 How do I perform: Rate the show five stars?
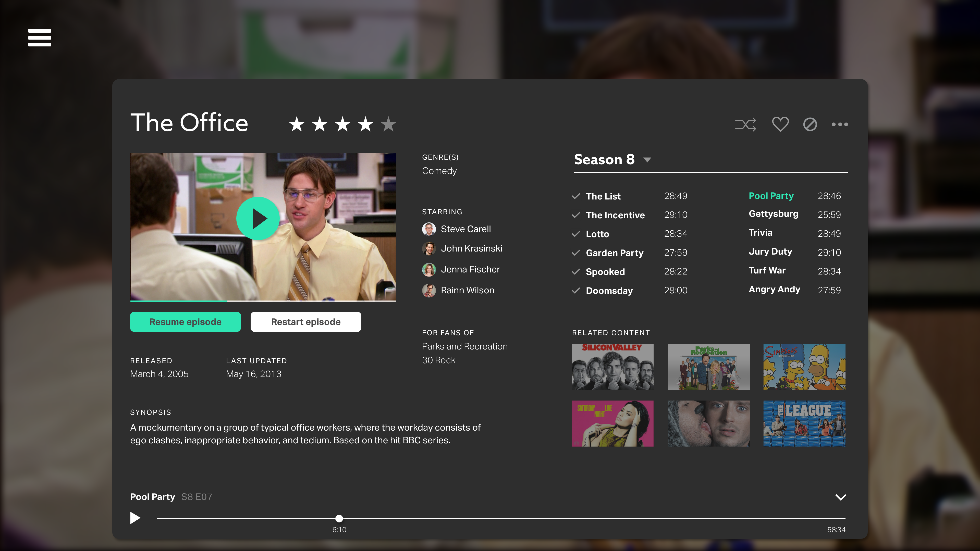[x=388, y=124]
